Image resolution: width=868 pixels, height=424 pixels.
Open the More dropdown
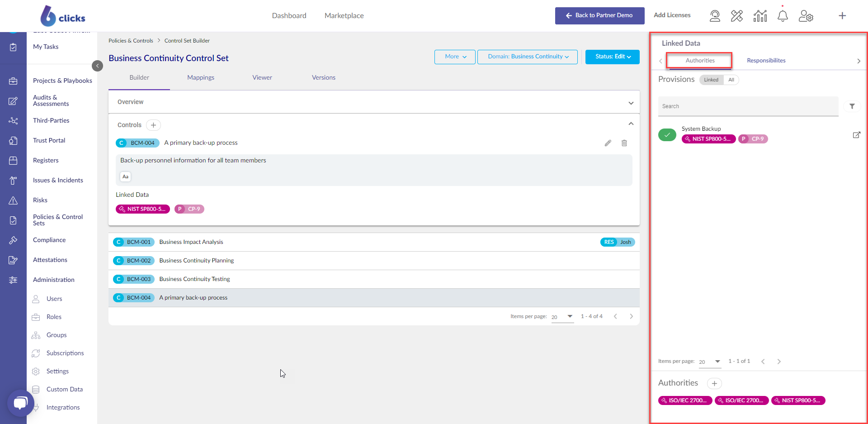455,57
